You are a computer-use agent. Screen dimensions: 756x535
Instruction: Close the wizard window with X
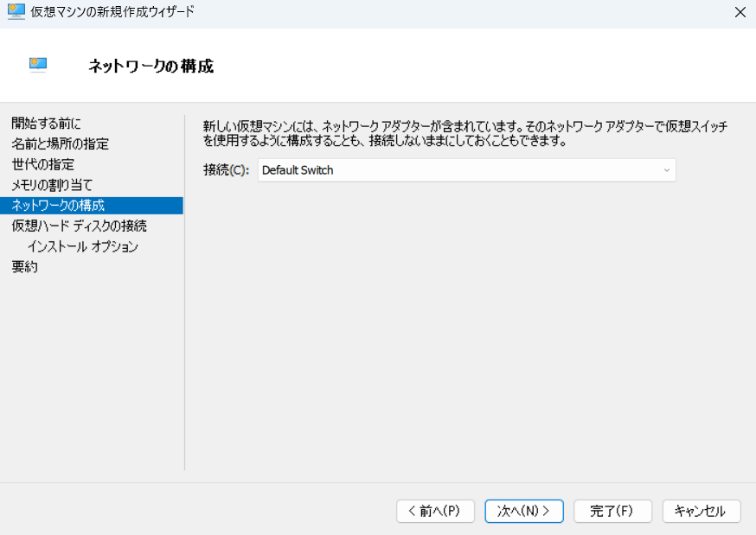click(x=740, y=12)
